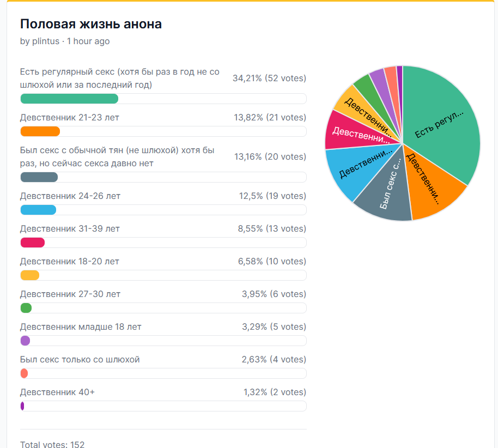Click the violet bar for 'Девственник 40+'

point(22,406)
